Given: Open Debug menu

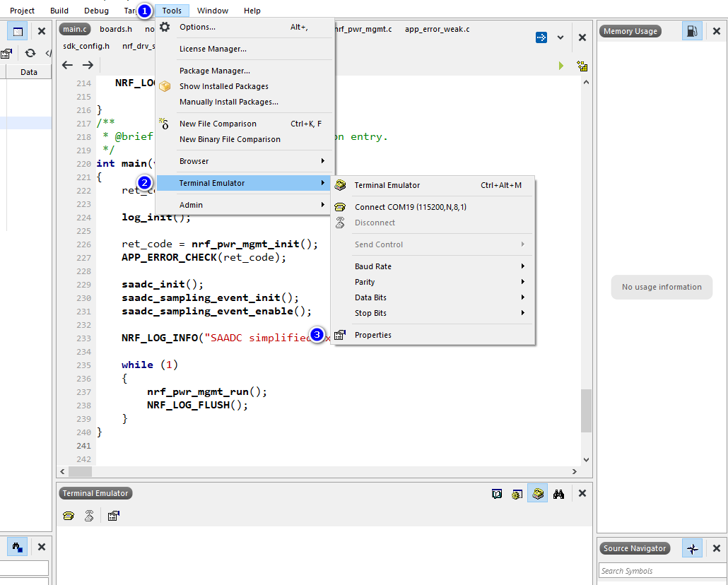Looking at the screenshot, I should (97, 11).
